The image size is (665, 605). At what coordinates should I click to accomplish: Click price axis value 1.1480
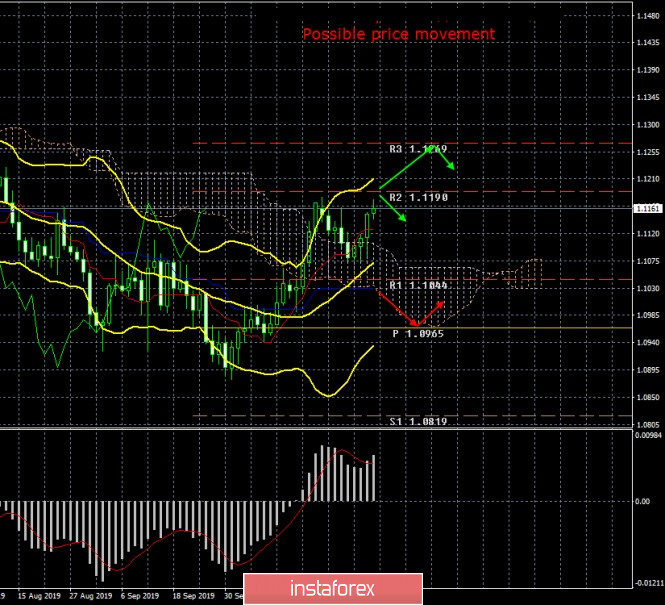[x=648, y=16]
